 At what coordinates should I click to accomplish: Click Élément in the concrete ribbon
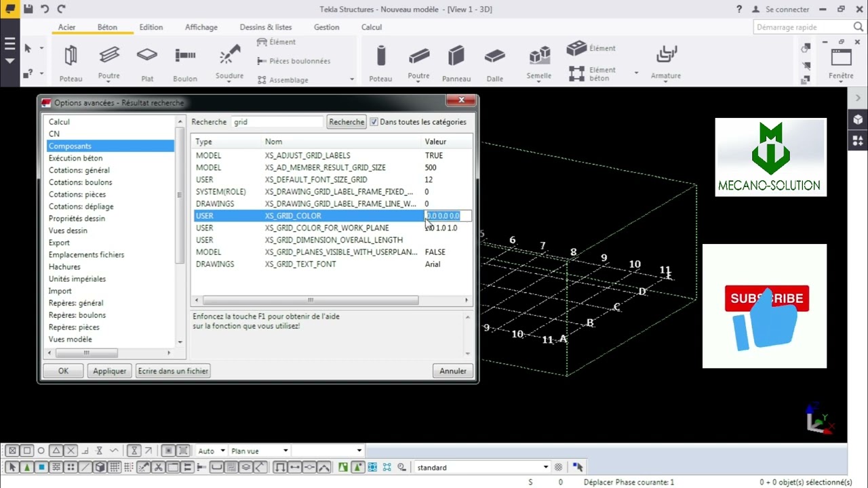(x=591, y=48)
